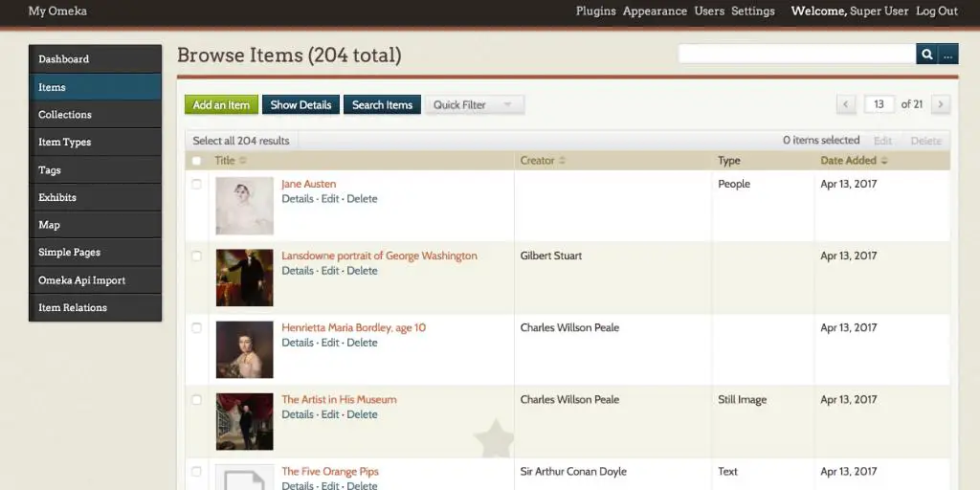Open Omeka Api Import in sidebar
The height and width of the screenshot is (490, 980).
pyautogui.click(x=95, y=280)
